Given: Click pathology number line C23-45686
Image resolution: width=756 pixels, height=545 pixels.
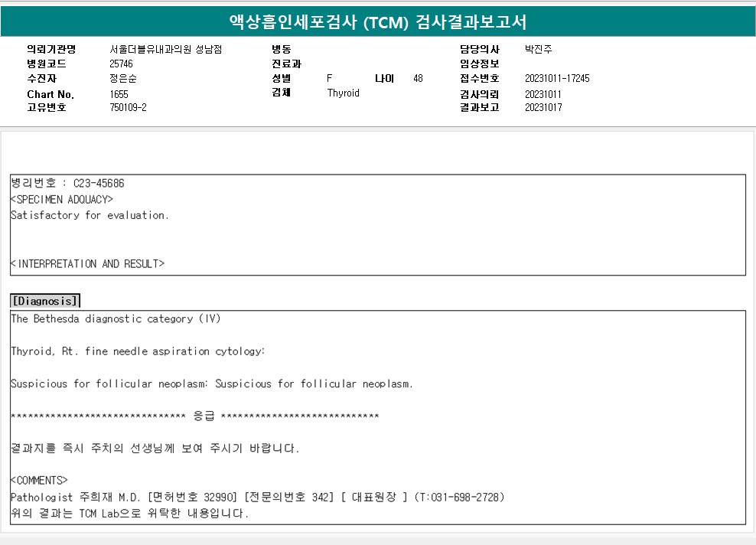Looking at the screenshot, I should (x=67, y=183).
